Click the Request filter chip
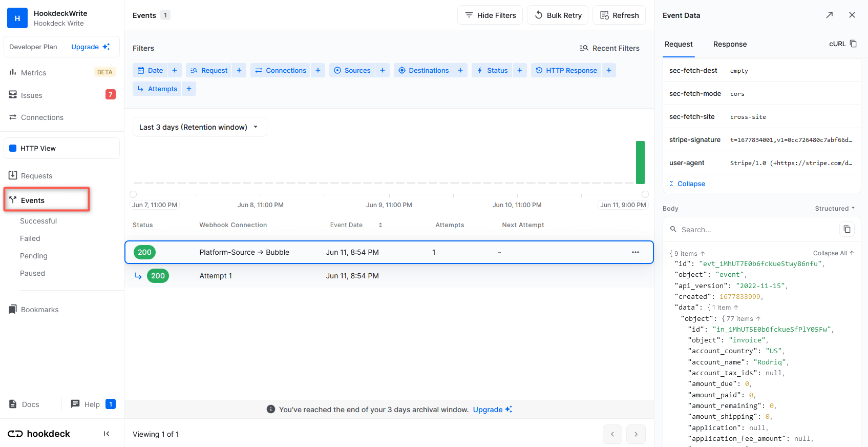Viewport: 868px width, 447px height. tap(209, 70)
